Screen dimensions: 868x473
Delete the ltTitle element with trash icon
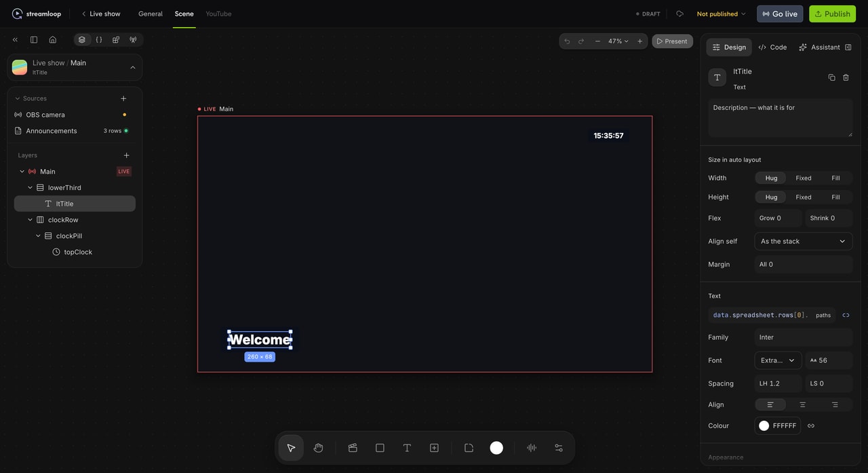click(x=846, y=77)
